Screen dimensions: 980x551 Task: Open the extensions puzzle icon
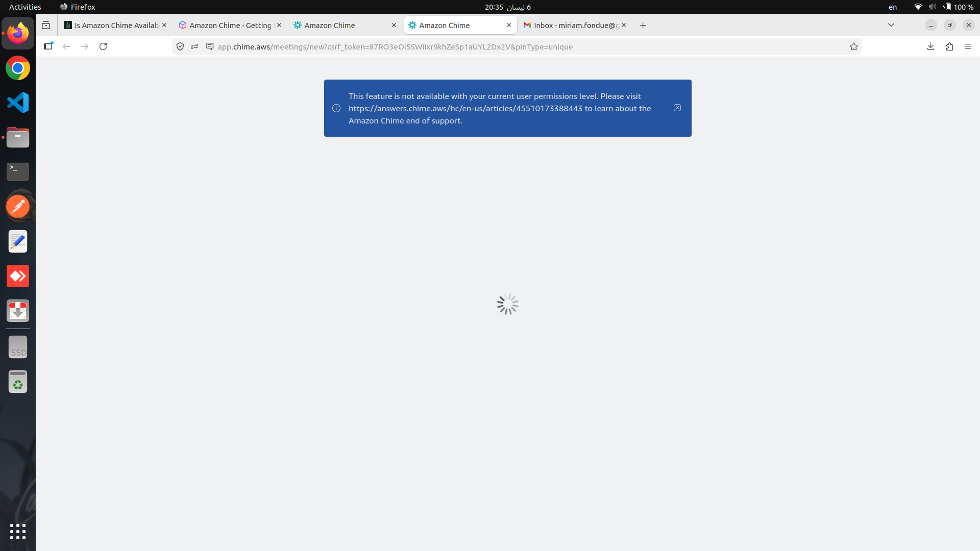949,46
